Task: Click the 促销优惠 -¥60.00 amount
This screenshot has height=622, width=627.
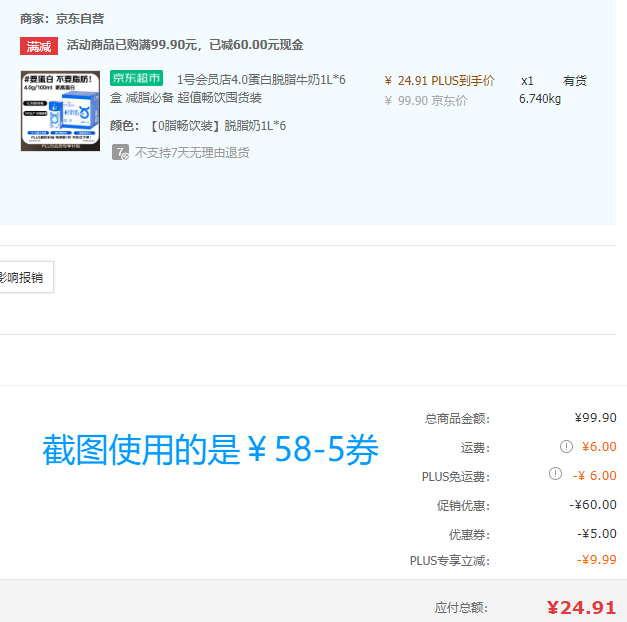Action: click(x=593, y=505)
